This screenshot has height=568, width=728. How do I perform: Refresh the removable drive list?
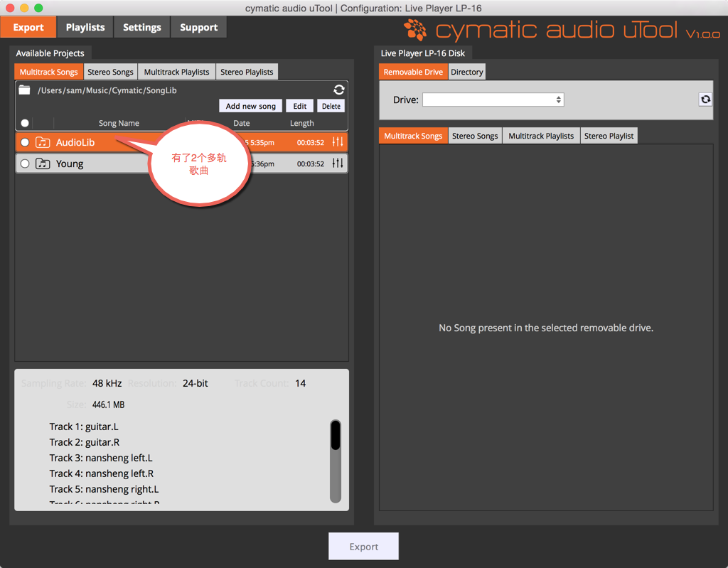pyautogui.click(x=705, y=100)
